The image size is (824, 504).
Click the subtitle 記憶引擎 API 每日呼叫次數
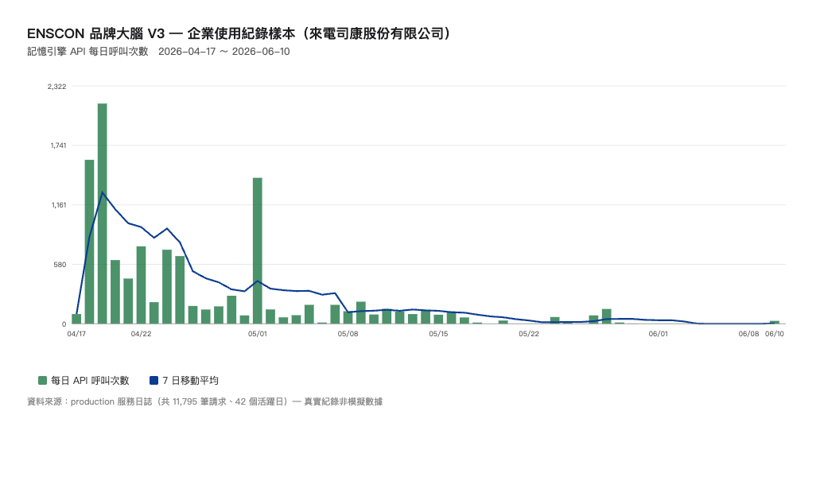click(x=87, y=52)
